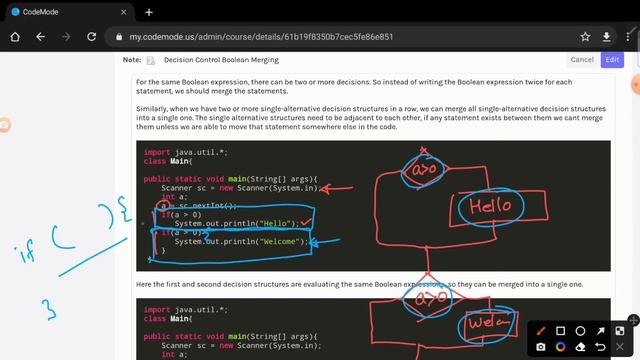Select the eraser tool
The width and height of the screenshot is (640, 360).
(580, 347)
